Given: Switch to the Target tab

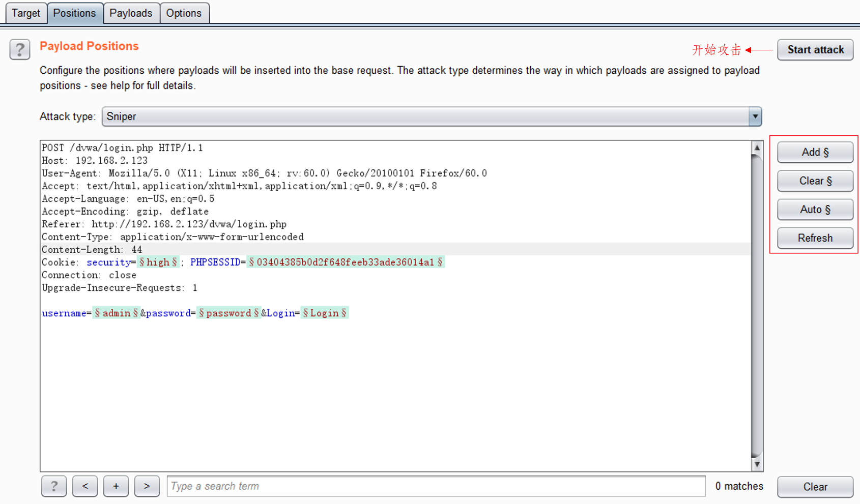Looking at the screenshot, I should click(26, 13).
